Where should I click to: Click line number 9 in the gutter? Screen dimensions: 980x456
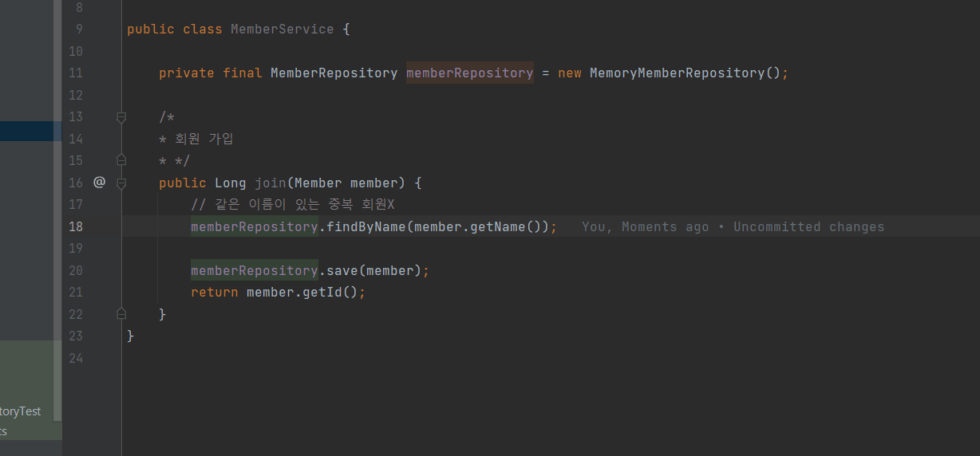point(79,29)
